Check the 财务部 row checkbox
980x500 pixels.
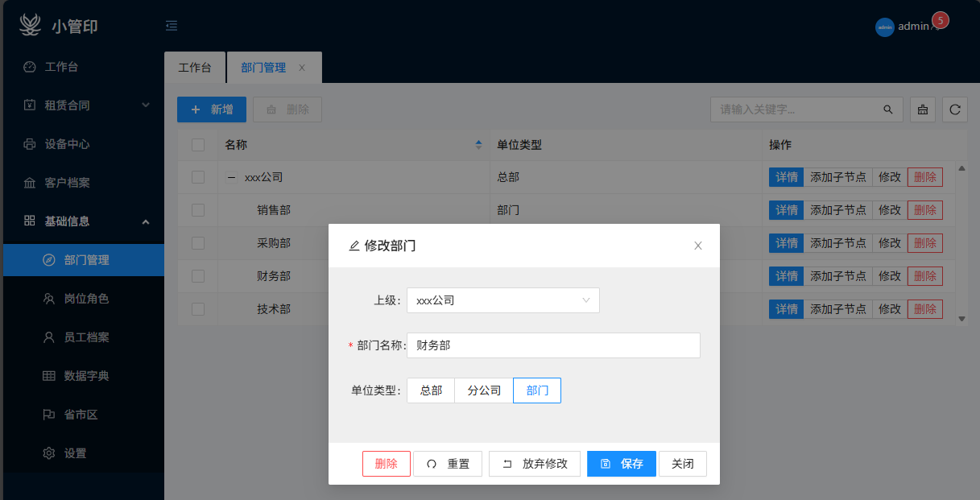click(x=198, y=276)
